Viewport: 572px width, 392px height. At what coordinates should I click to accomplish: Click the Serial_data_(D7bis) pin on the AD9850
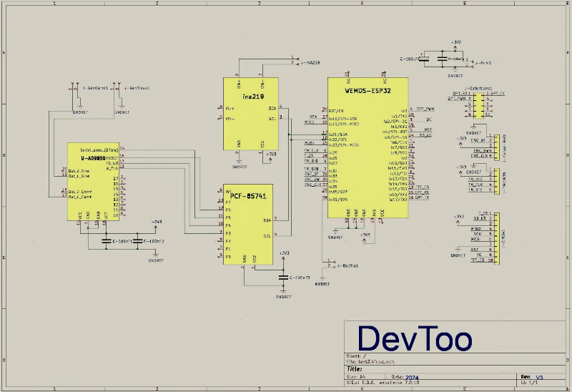99,150
